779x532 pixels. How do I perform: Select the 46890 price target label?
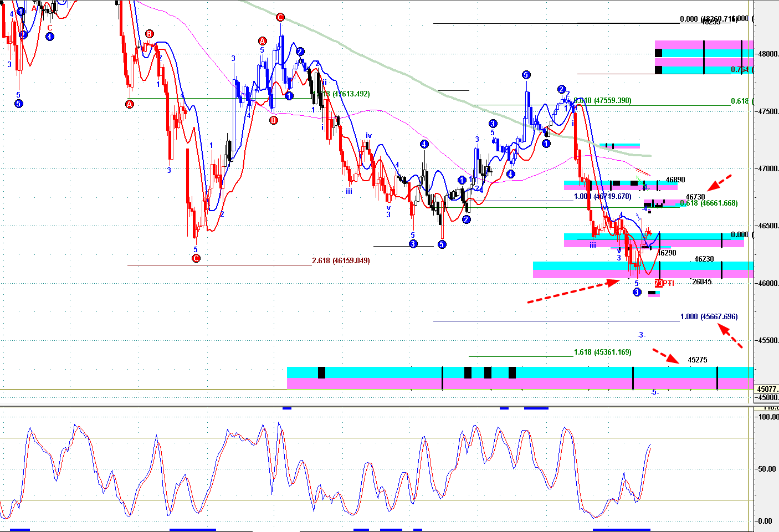coord(675,180)
